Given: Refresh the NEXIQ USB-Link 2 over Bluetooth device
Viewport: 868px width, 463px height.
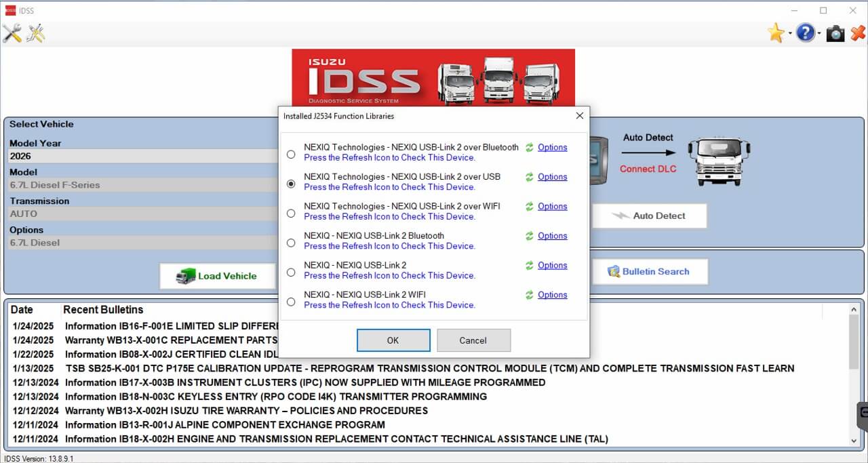Looking at the screenshot, I should coord(530,147).
